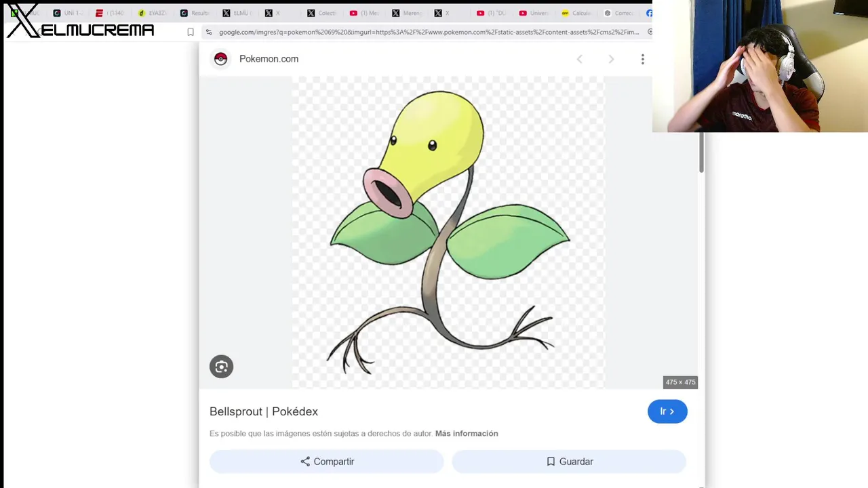868x488 pixels.
Task: Switch to the EVA3Z browser tab
Action: (x=153, y=13)
